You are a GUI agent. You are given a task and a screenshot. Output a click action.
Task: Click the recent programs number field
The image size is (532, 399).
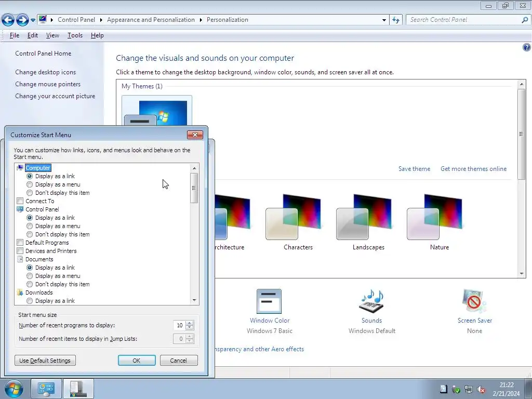coord(179,325)
